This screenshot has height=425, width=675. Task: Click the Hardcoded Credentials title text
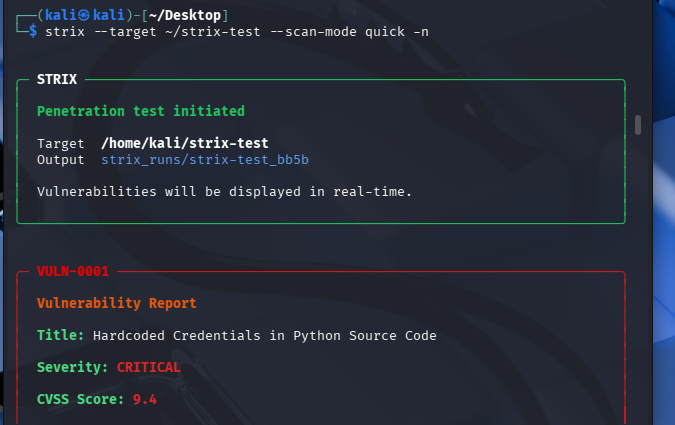click(265, 335)
